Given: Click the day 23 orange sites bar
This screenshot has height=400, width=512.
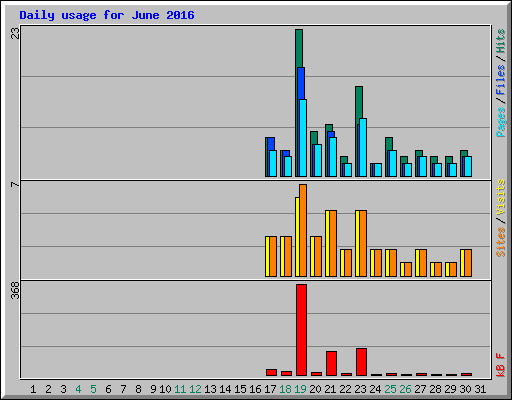Looking at the screenshot, I should [363, 243].
